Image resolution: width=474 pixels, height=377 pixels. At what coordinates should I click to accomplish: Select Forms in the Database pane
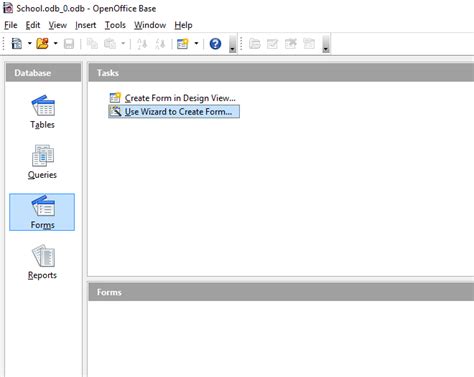(x=42, y=212)
